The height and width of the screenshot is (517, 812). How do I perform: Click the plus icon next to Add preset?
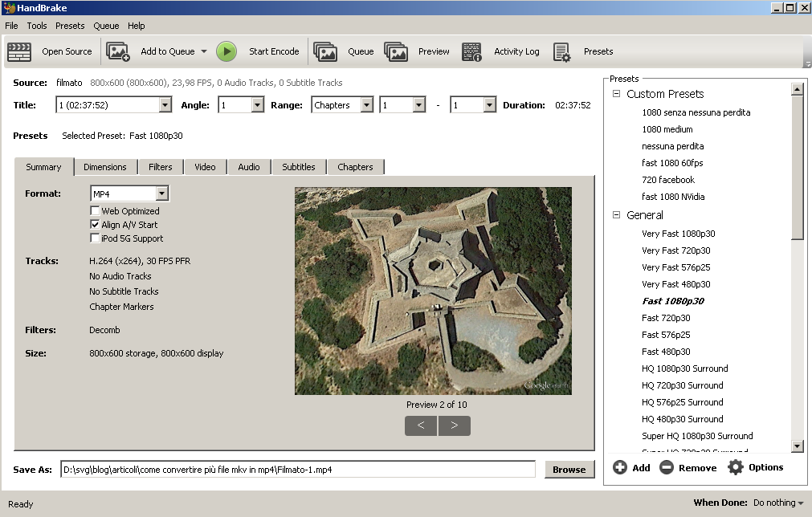[x=620, y=467]
